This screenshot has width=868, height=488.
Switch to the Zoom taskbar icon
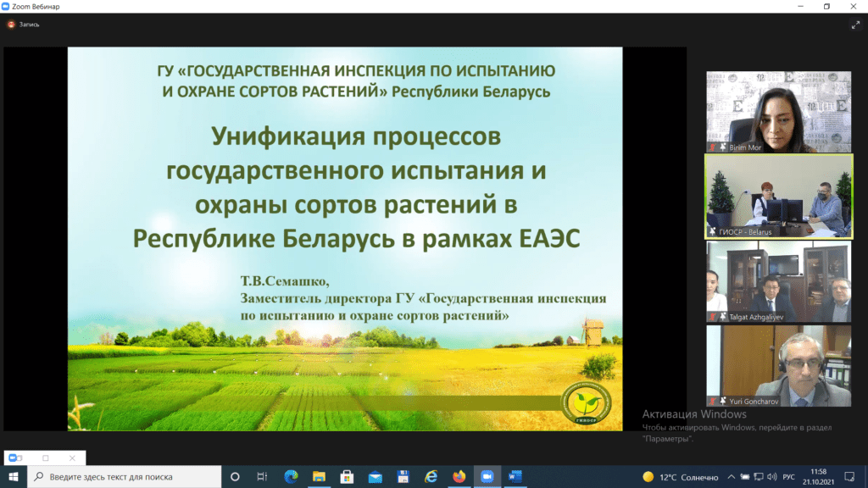click(x=487, y=476)
